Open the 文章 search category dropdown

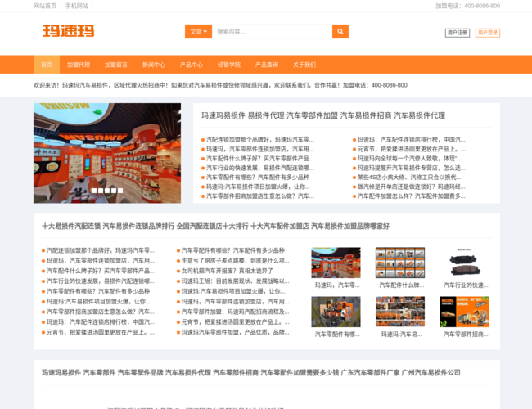tap(199, 32)
